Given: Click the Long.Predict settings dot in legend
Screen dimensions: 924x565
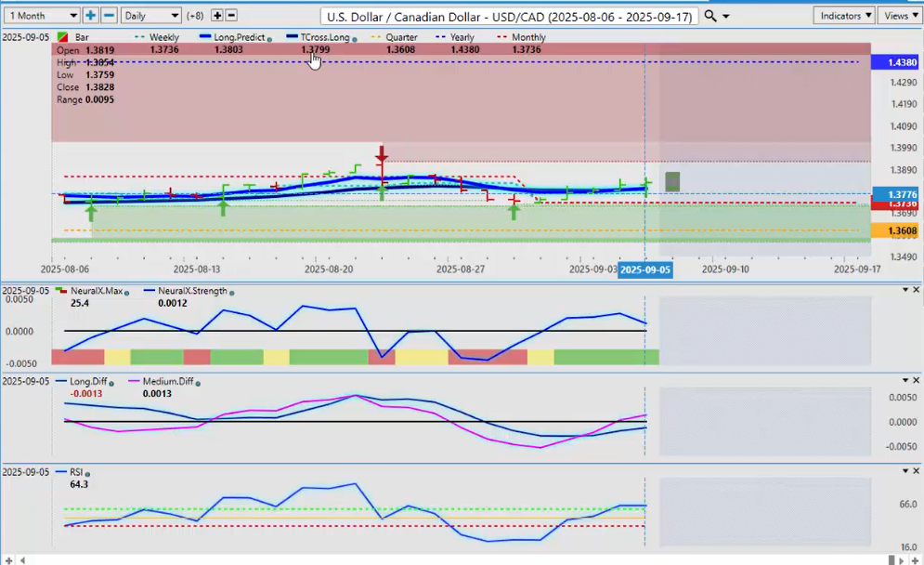Looking at the screenshot, I should (x=269, y=38).
